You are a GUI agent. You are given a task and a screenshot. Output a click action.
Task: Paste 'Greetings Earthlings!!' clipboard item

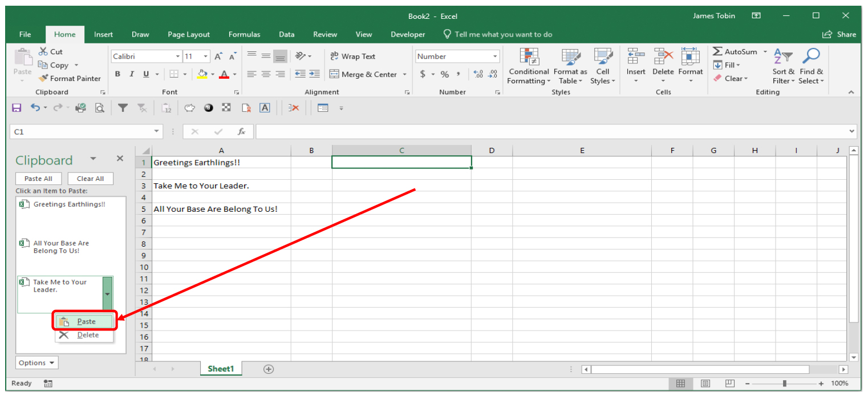64,215
